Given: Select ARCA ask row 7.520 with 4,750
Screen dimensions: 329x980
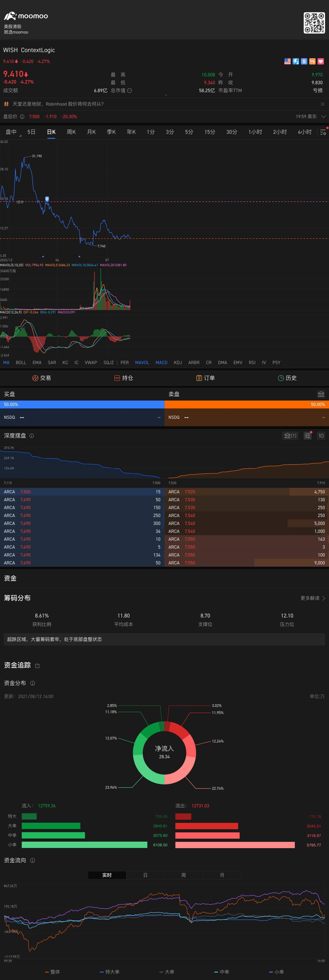Looking at the screenshot, I should 247,492.
